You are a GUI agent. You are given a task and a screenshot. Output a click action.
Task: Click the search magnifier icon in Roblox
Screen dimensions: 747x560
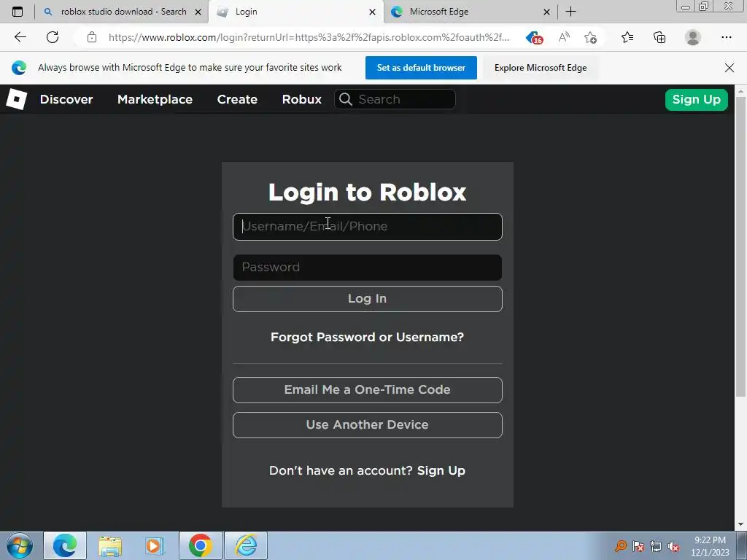click(346, 99)
